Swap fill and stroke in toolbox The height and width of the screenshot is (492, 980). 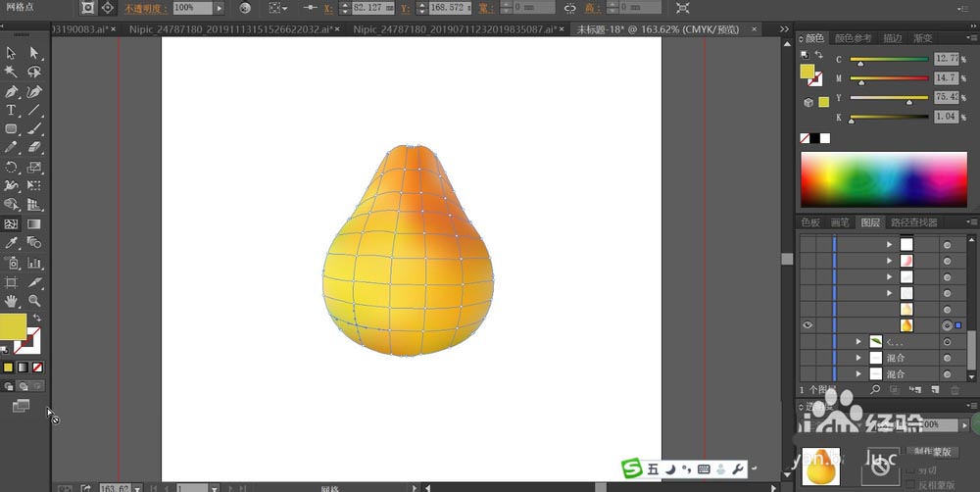click(37, 318)
